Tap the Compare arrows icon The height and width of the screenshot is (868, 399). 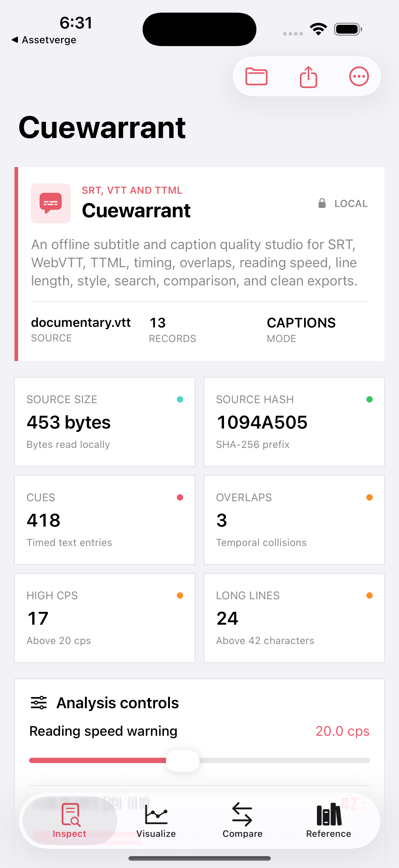[242, 814]
